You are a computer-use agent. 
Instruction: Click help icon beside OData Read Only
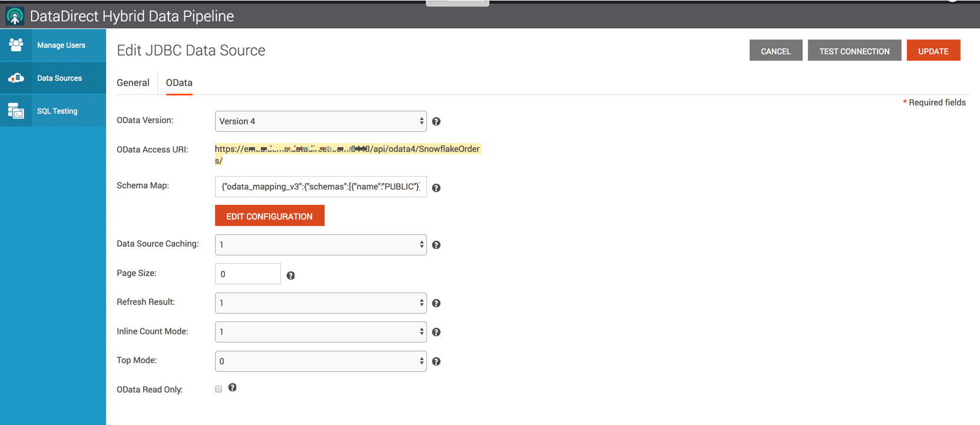[x=233, y=387]
